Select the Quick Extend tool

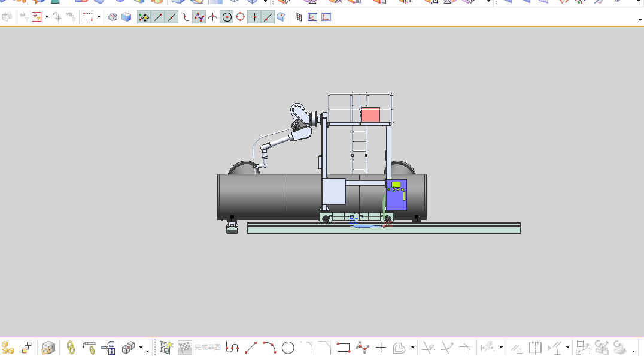[x=447, y=348]
